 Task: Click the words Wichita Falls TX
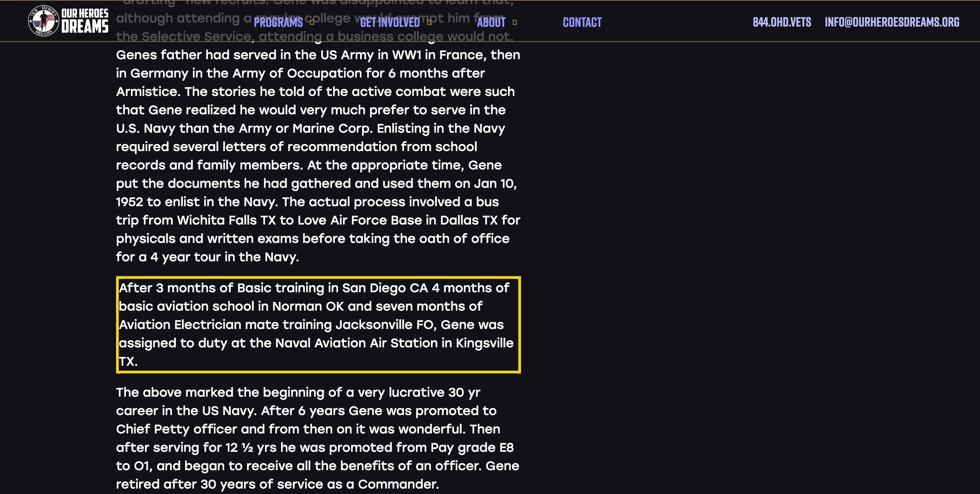(226, 220)
